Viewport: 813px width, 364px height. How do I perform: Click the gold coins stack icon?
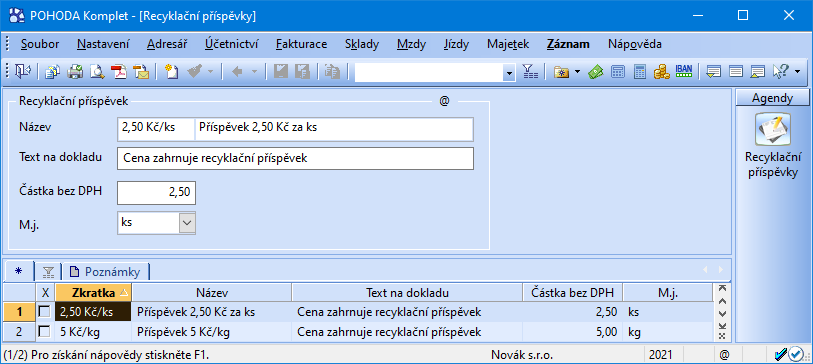(x=661, y=72)
